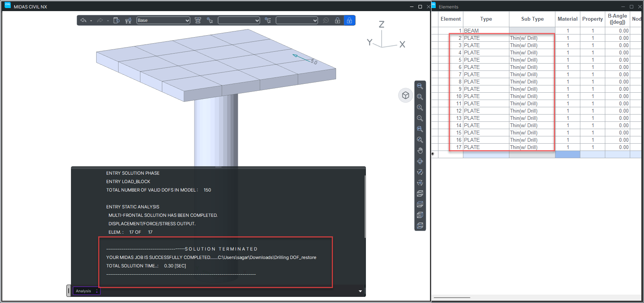Click the new-row asterisk row header
The height and width of the screenshot is (303, 644).
[435, 154]
